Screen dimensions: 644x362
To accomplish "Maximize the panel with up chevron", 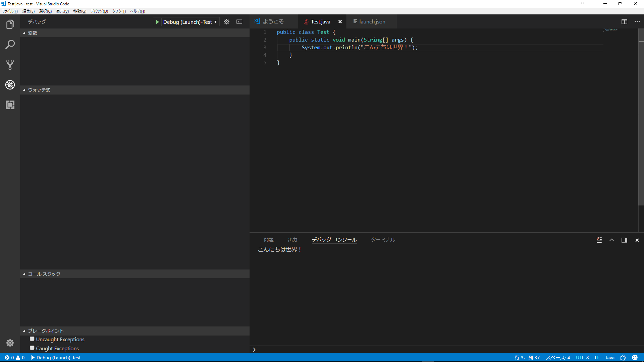I will pos(611,240).
